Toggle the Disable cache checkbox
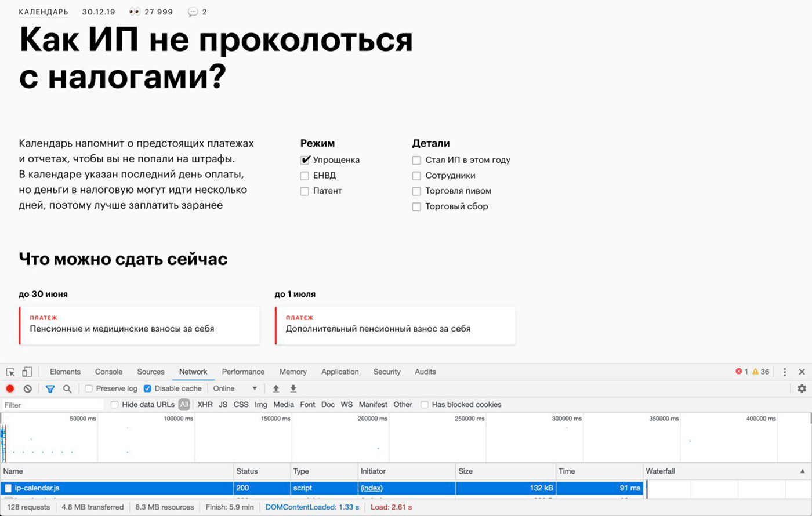Image resolution: width=812 pixels, height=516 pixels. [147, 388]
